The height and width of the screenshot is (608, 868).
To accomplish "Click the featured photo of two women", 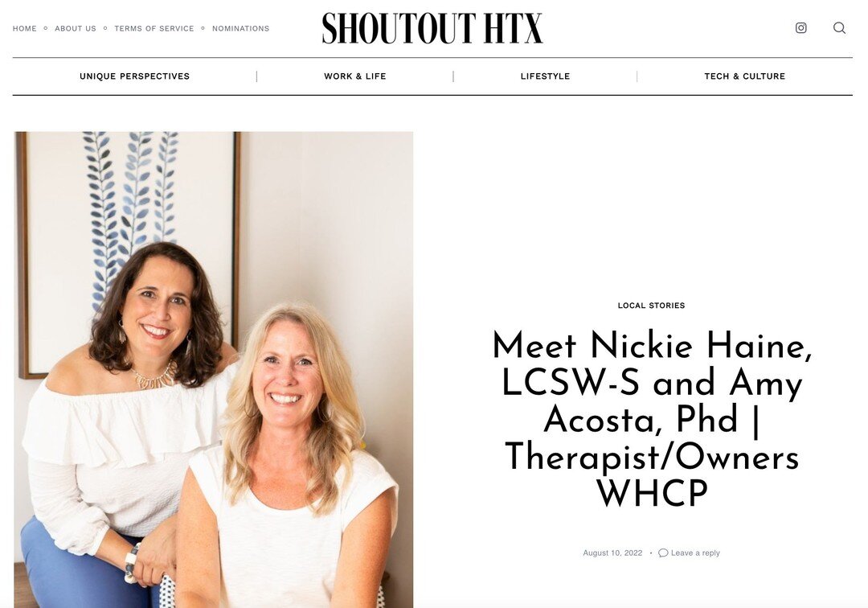I will coord(214,369).
